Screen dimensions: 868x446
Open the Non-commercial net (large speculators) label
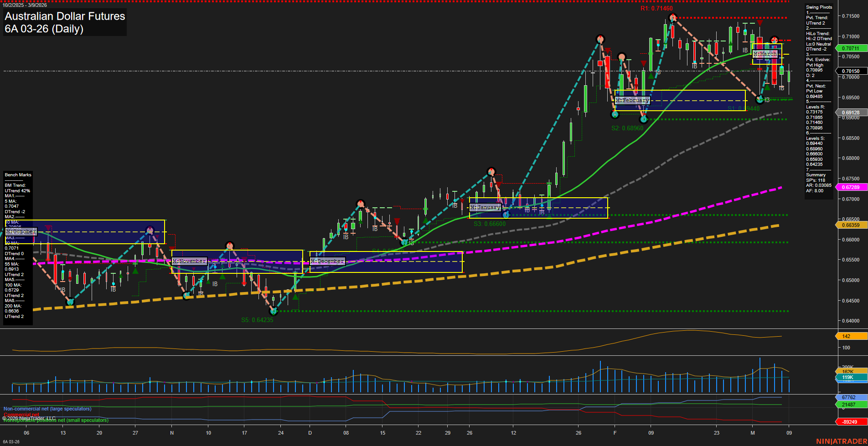tap(47, 409)
